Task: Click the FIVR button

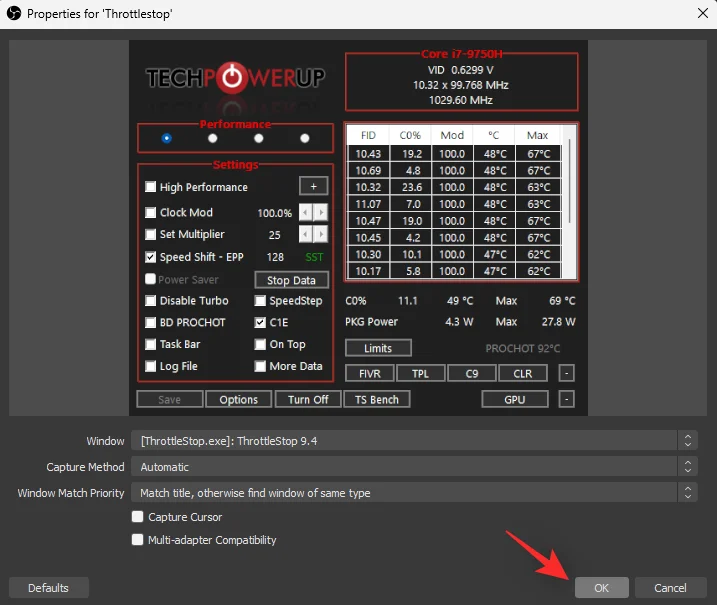Action: point(369,374)
